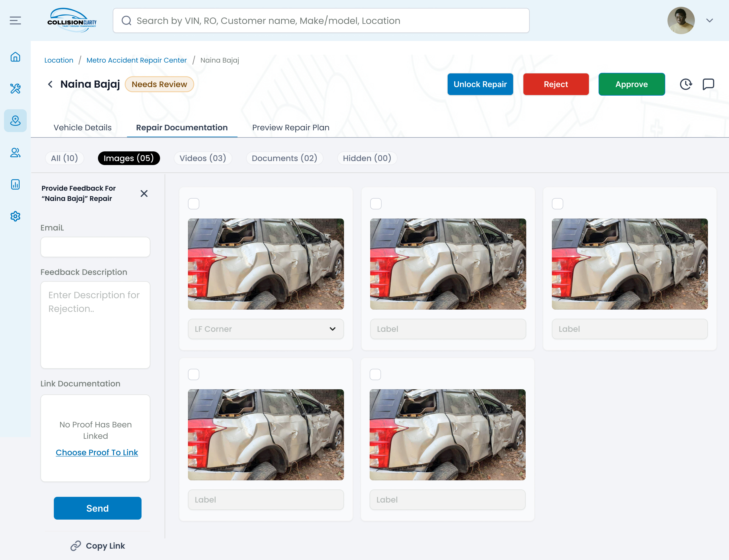Open the users sidebar icon
Screen dimensions: 729x560
pyautogui.click(x=15, y=153)
